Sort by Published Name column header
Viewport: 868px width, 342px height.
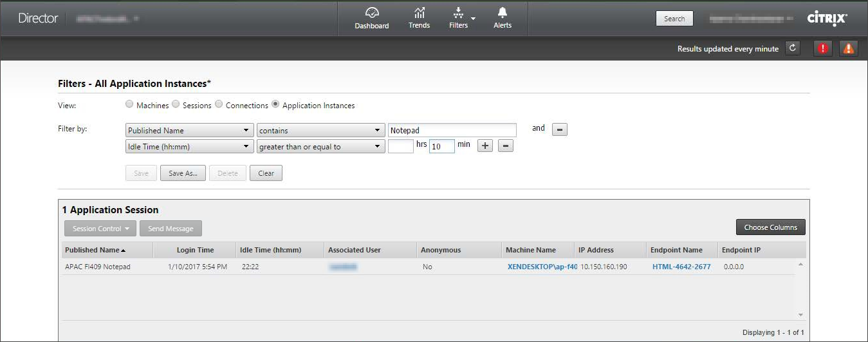pos(95,250)
